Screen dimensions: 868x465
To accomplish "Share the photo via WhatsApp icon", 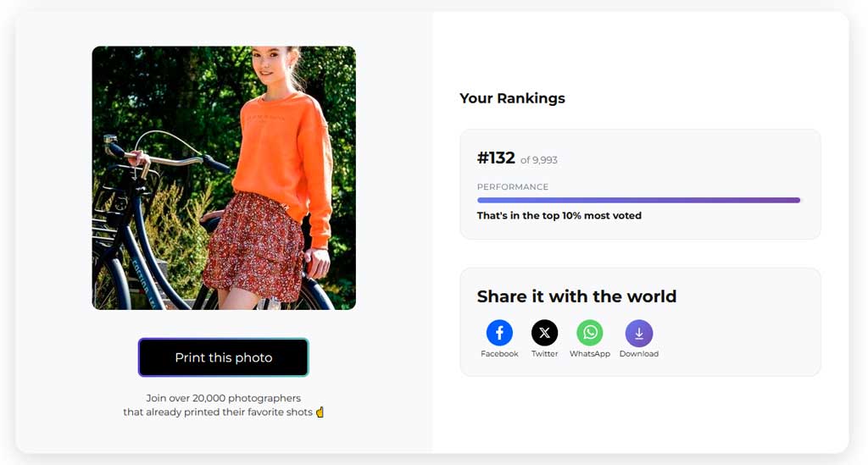I will tap(590, 333).
